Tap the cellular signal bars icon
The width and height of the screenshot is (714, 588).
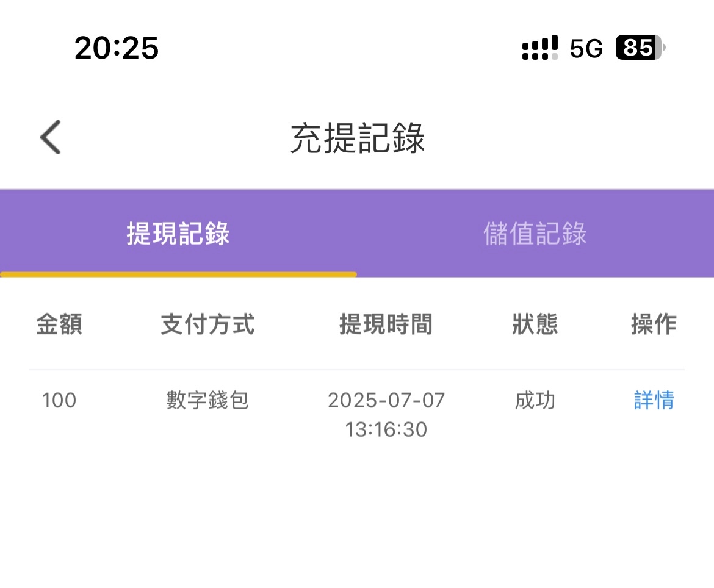point(539,48)
